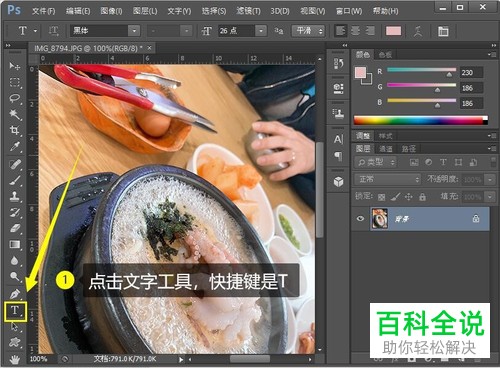This screenshot has height=368, width=500.
Task: Select the Crop tool
Action: click(15, 130)
